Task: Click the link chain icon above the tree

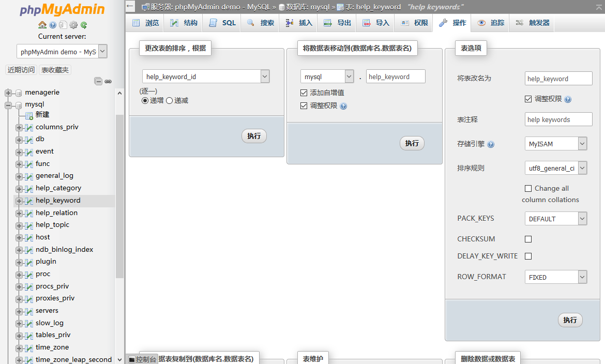Action: click(108, 81)
